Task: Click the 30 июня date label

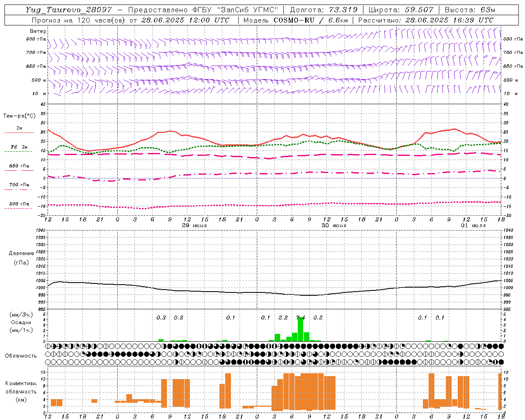Action: pyautogui.click(x=333, y=226)
